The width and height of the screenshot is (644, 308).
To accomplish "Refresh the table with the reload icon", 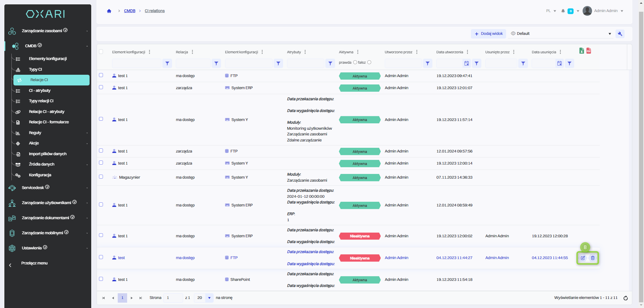I will 626,298.
